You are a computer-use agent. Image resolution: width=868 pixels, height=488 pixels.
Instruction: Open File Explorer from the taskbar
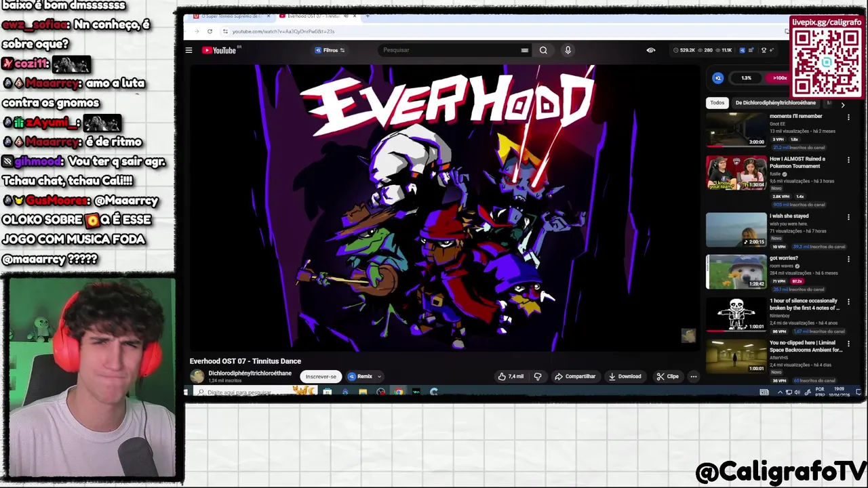(363, 392)
